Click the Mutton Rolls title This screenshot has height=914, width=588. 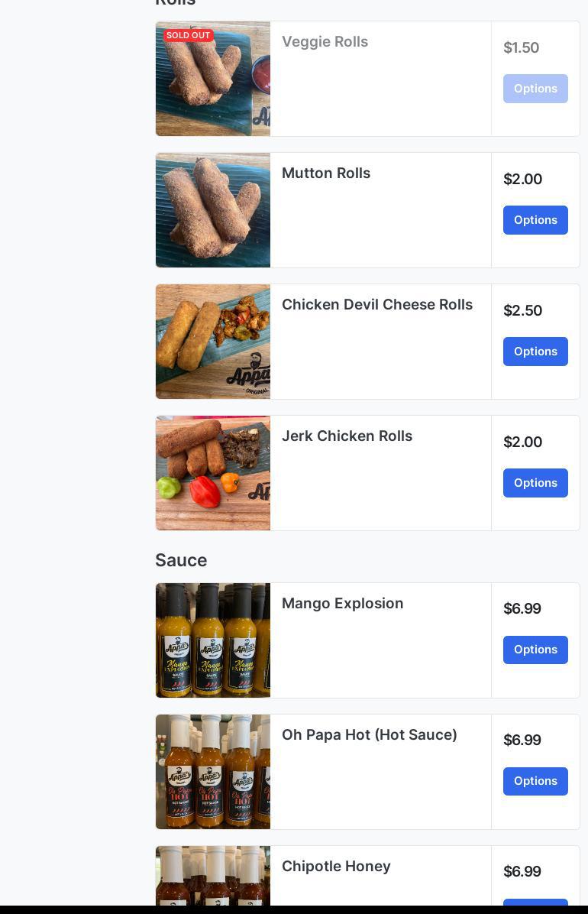coord(326,173)
